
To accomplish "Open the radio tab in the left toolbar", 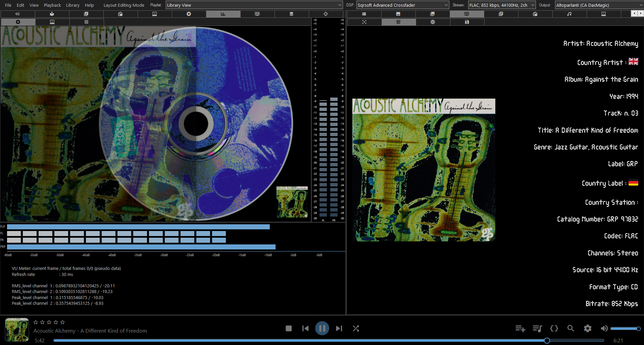I will click(120, 14).
